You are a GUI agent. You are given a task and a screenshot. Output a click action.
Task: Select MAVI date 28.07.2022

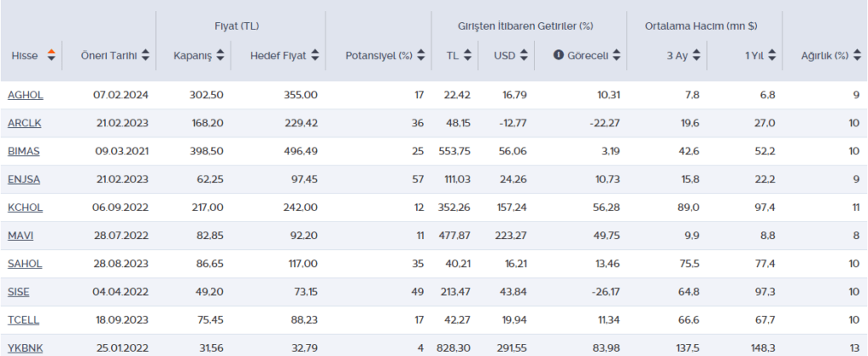[x=121, y=236]
